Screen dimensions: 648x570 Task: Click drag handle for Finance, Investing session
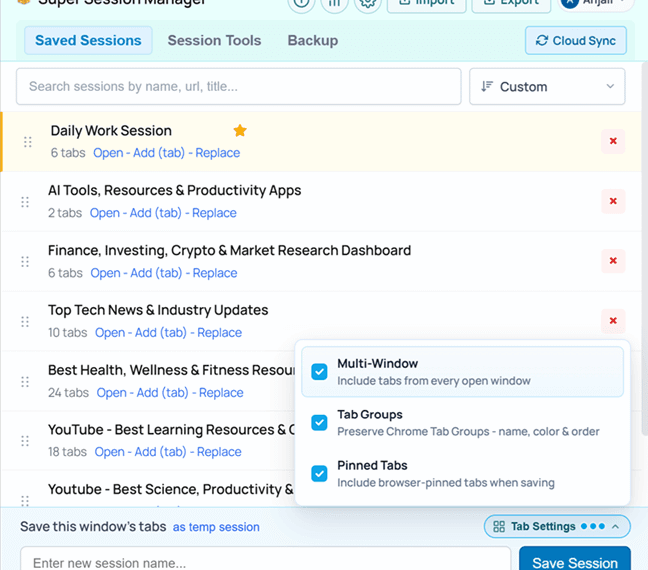coord(25,262)
